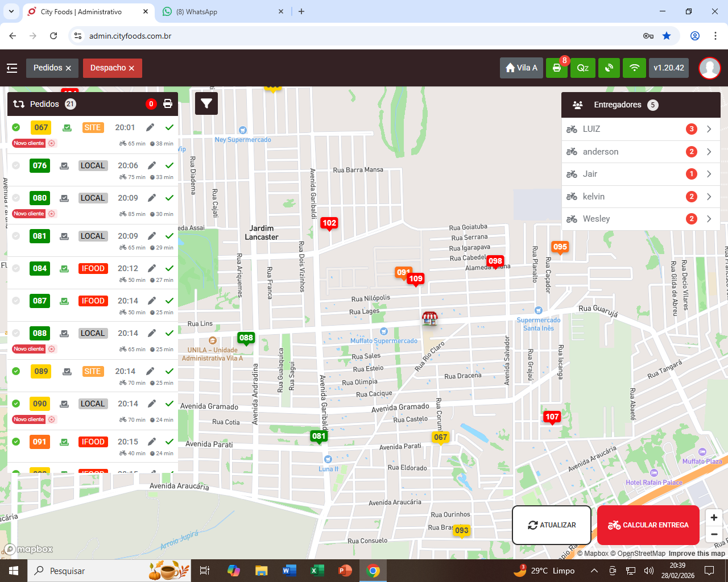Toggle selection circle for order 067
The image size is (728, 582).
click(x=16, y=127)
